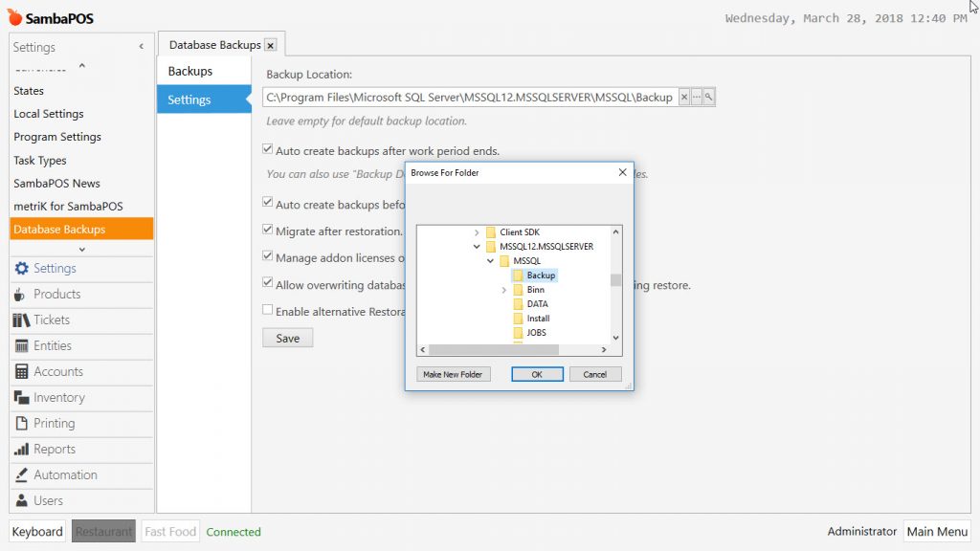Click Make New Folder button

[453, 374]
